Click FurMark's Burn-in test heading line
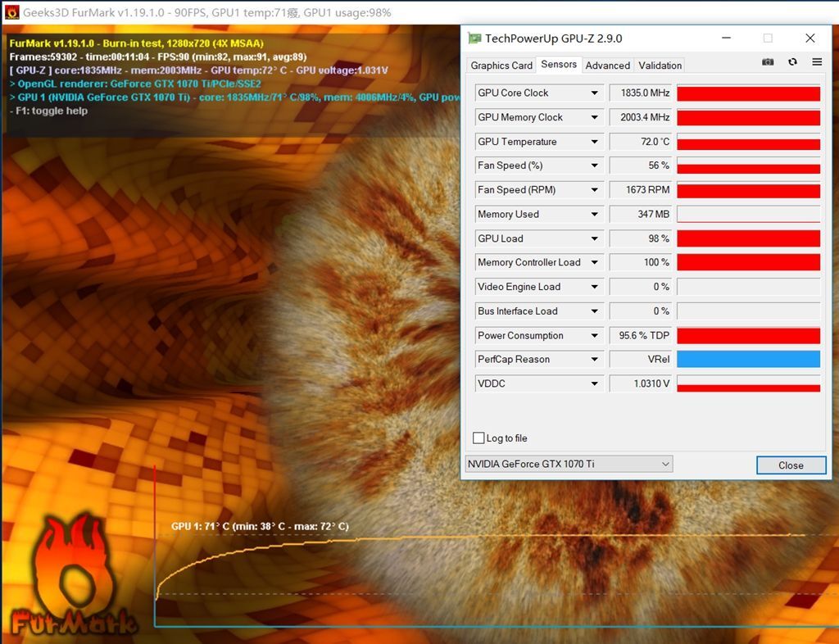Image resolution: width=839 pixels, height=644 pixels. click(137, 43)
